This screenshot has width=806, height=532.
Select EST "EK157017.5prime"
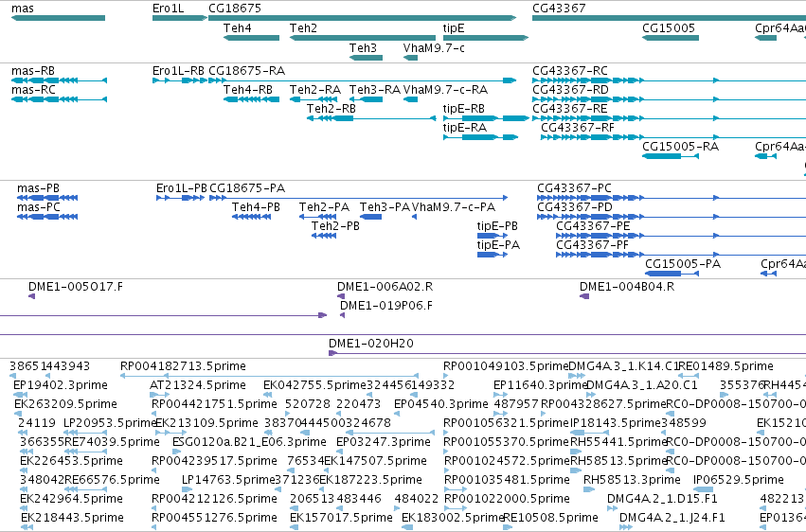point(341,518)
